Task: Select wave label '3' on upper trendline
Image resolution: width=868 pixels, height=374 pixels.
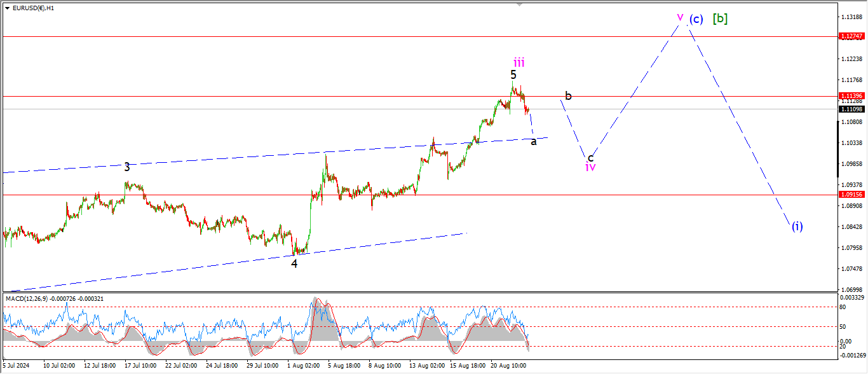Action: tap(127, 167)
